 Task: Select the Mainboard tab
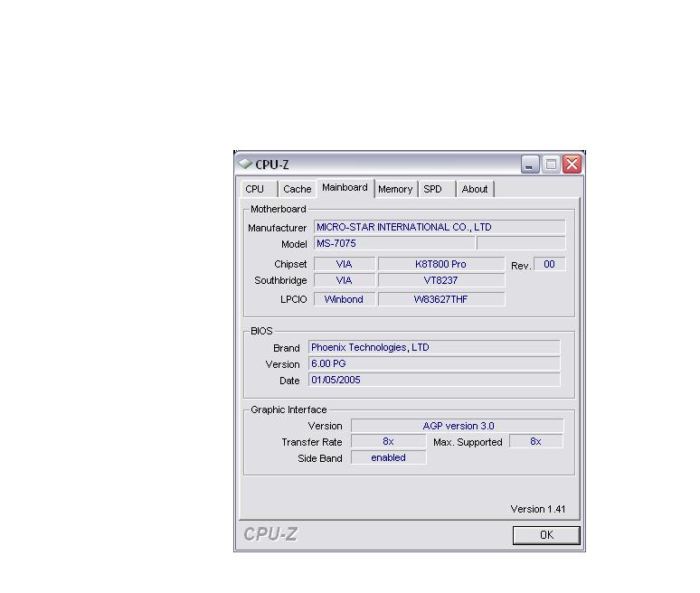[x=345, y=187]
